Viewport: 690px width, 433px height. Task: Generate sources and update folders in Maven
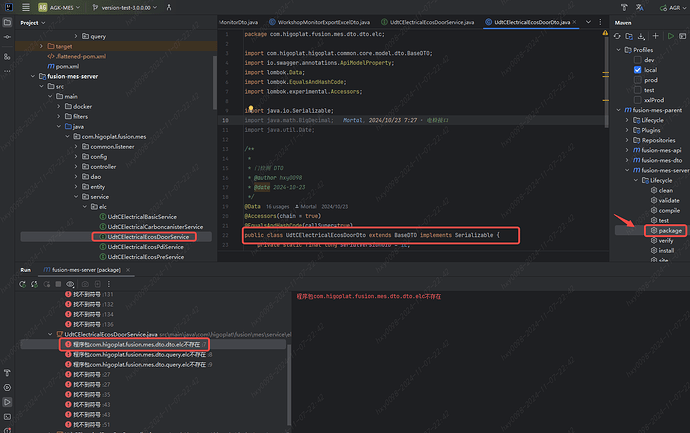coord(629,36)
